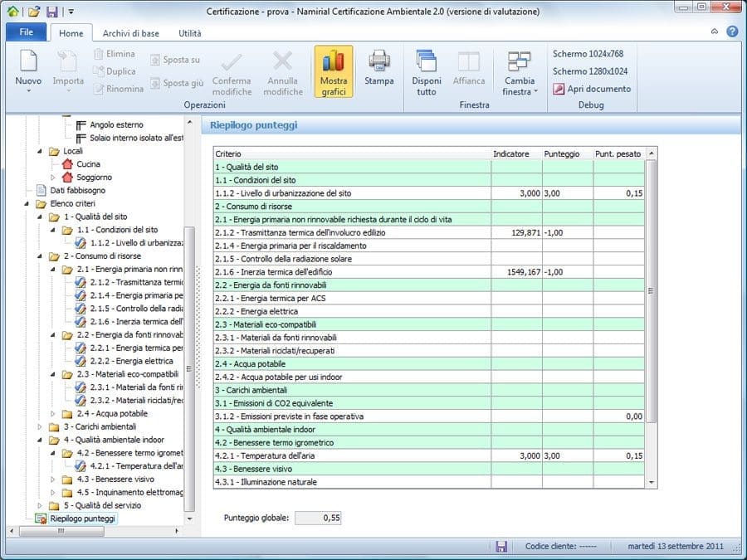Click the Affianca icon

pos(469,61)
